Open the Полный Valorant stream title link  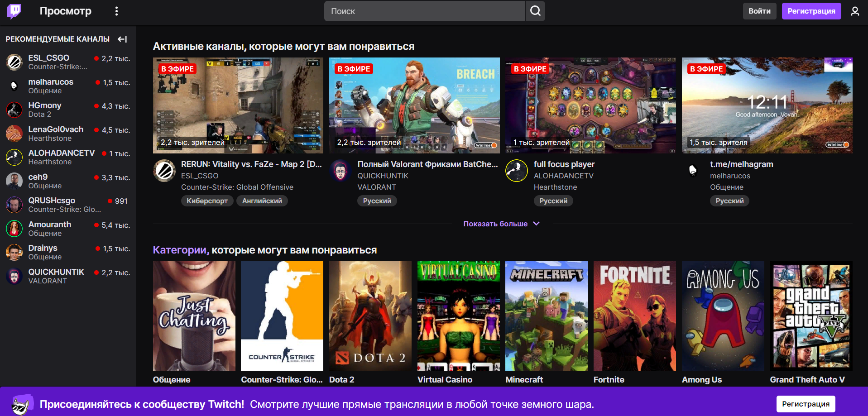pyautogui.click(x=427, y=164)
